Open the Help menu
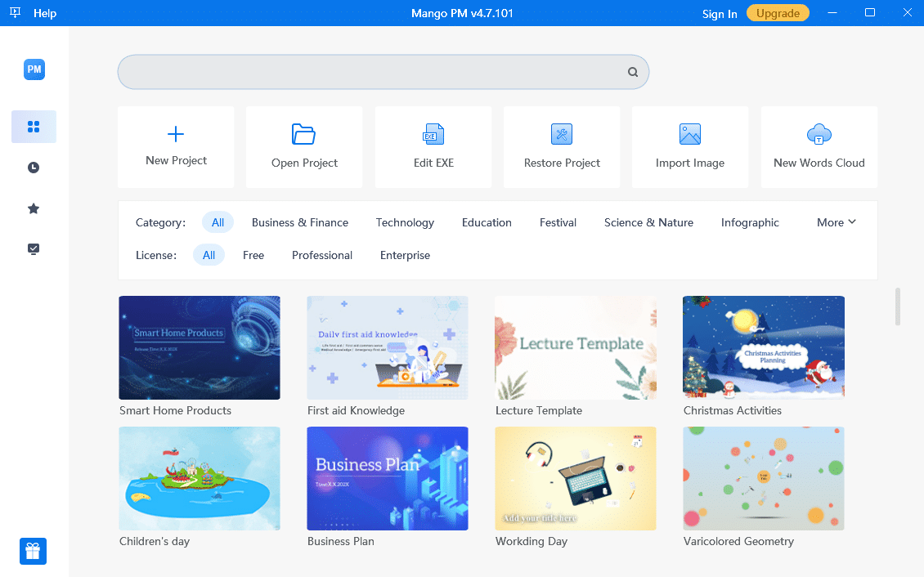Viewport: 924px width, 577px height. point(45,13)
